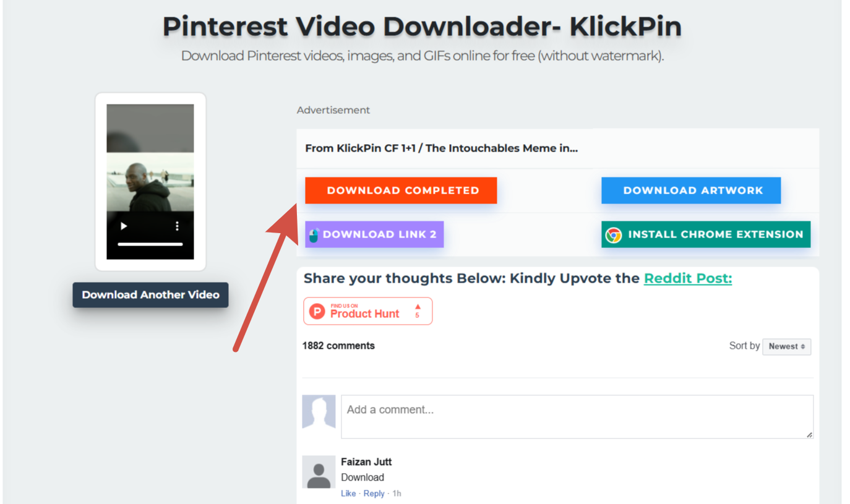Open the Product Hunt badge
Image resolution: width=850 pixels, height=504 pixels.
(368, 311)
